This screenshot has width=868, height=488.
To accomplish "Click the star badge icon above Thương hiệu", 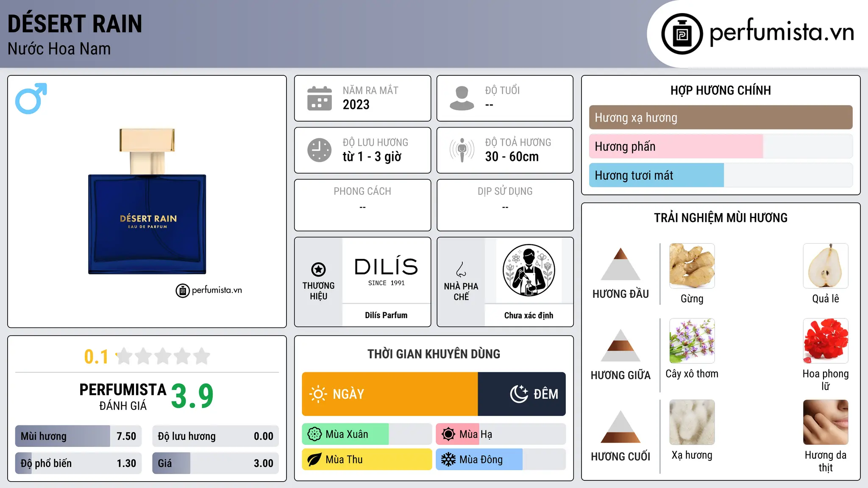I will [318, 269].
